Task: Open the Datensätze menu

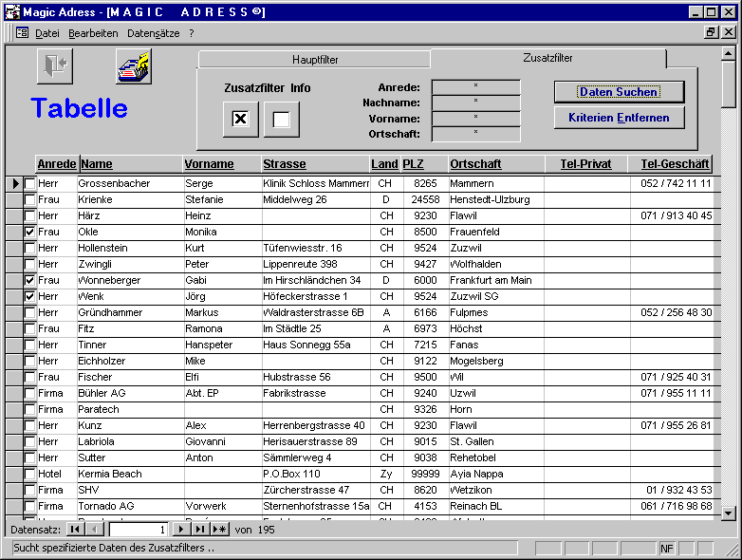Action: tap(154, 32)
